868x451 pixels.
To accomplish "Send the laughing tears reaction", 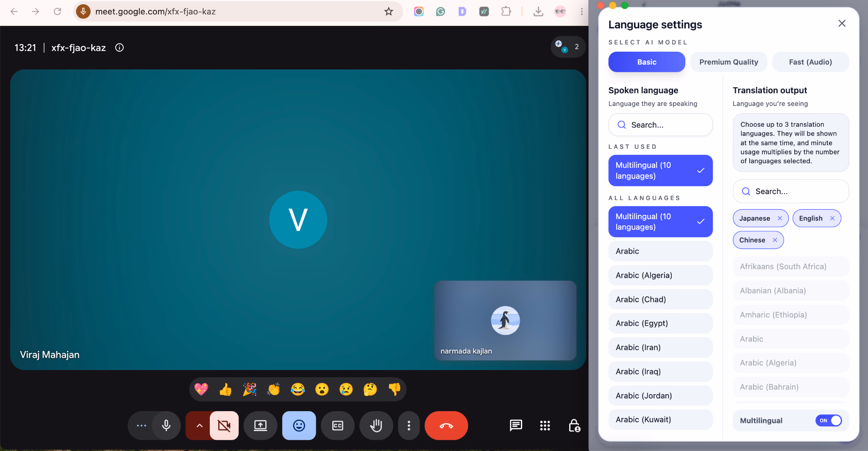I will tap(298, 389).
